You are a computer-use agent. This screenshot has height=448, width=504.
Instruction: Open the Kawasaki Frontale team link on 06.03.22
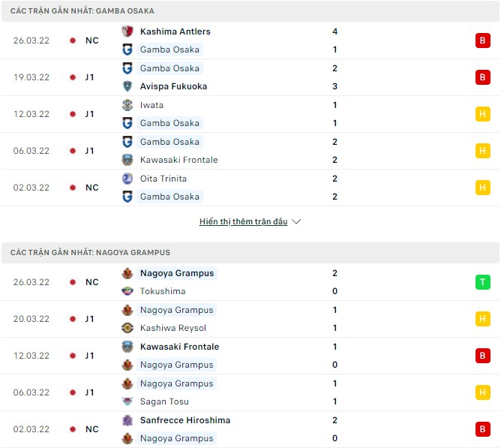click(x=178, y=160)
